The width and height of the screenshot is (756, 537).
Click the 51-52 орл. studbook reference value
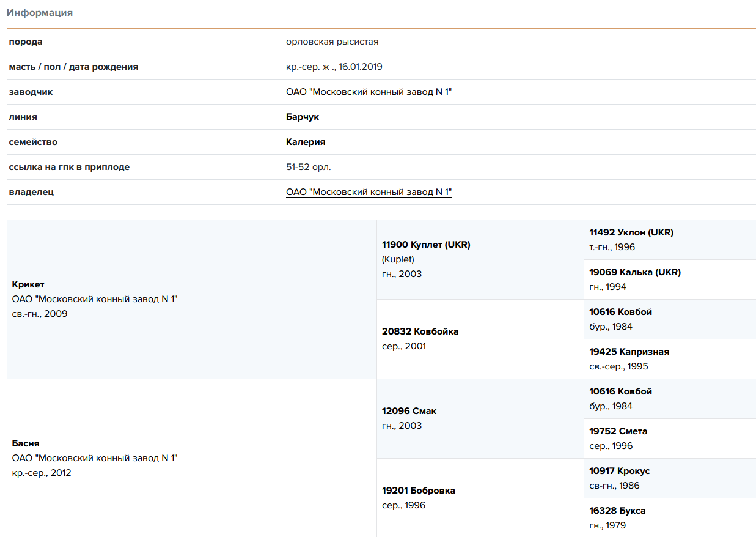[x=308, y=167]
